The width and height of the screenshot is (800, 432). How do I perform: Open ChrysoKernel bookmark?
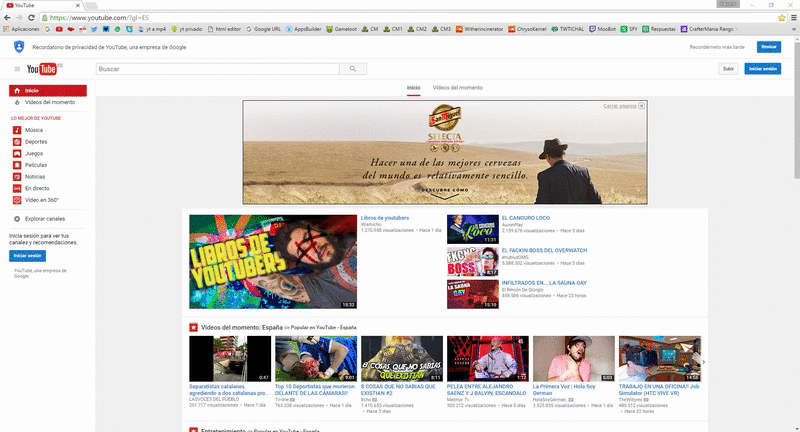pos(527,29)
